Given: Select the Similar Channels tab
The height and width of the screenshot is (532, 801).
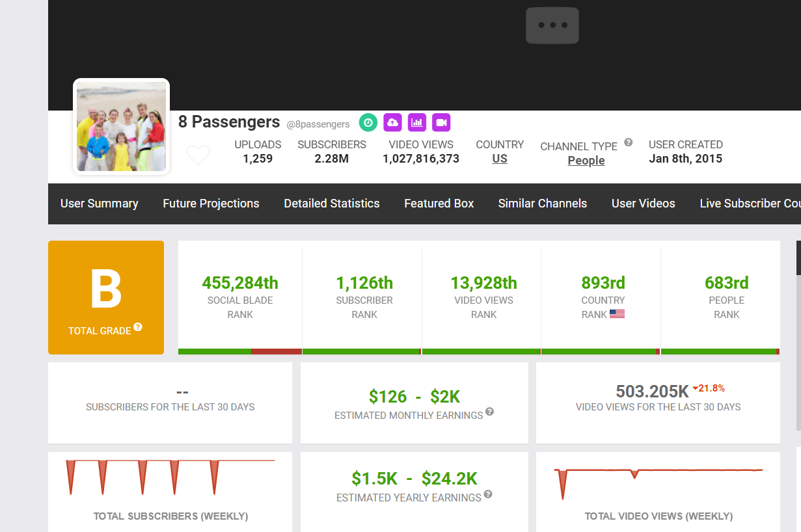Looking at the screenshot, I should tap(542, 204).
